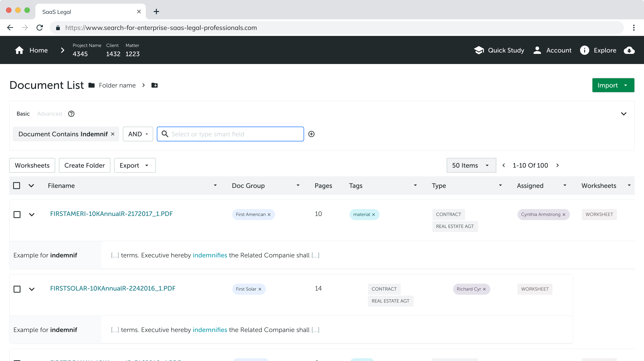Click the chevron after Folder name
The height and width of the screenshot is (361, 644).
(x=144, y=85)
